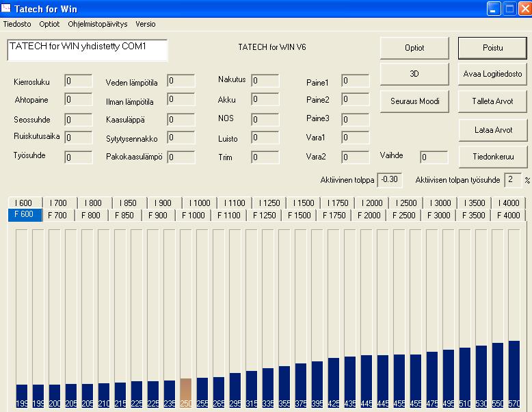
Task: Select the F 850 tab
Action: coord(124,216)
